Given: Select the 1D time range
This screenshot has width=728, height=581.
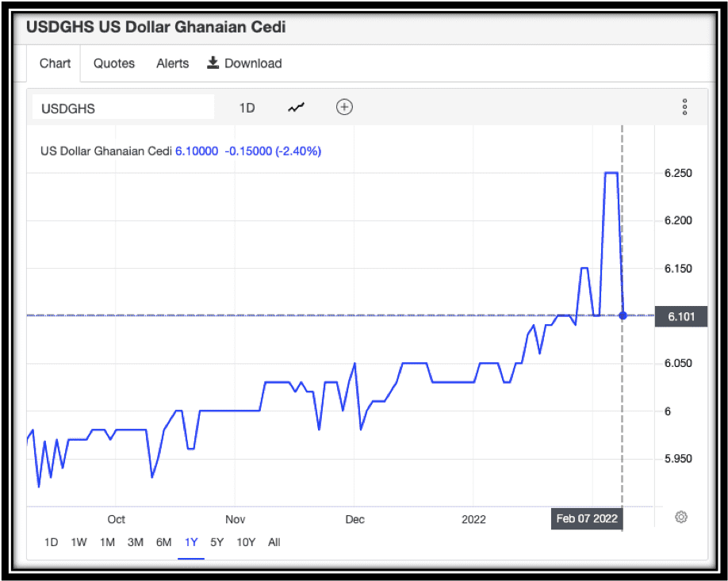Looking at the screenshot, I should [51, 542].
